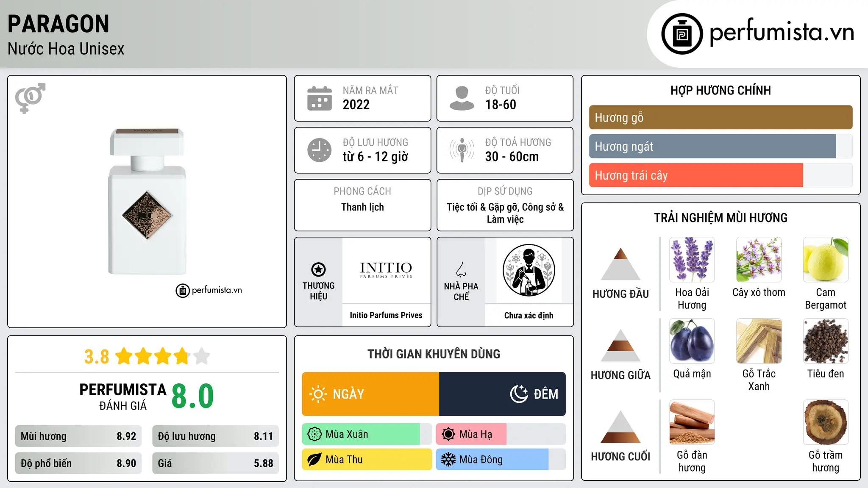Click the sun icon in the Ngày bar
Screen dimensions: 868x488
pyautogui.click(x=318, y=394)
